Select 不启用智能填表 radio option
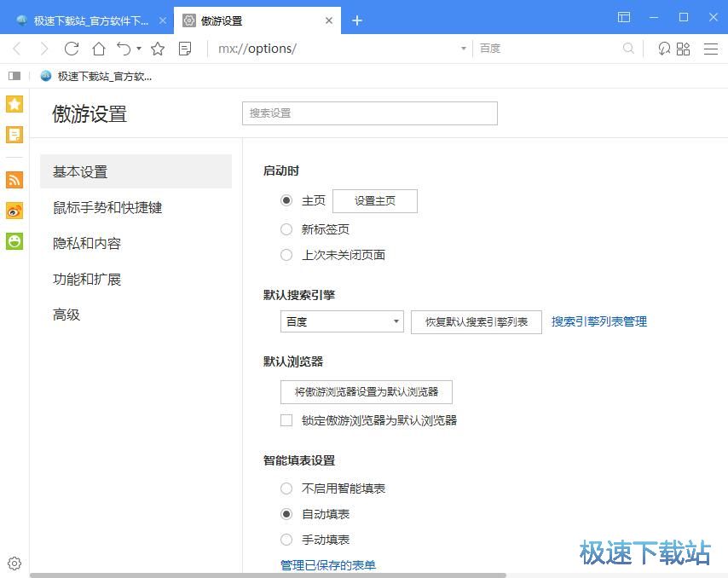This screenshot has width=728, height=578. click(x=286, y=488)
